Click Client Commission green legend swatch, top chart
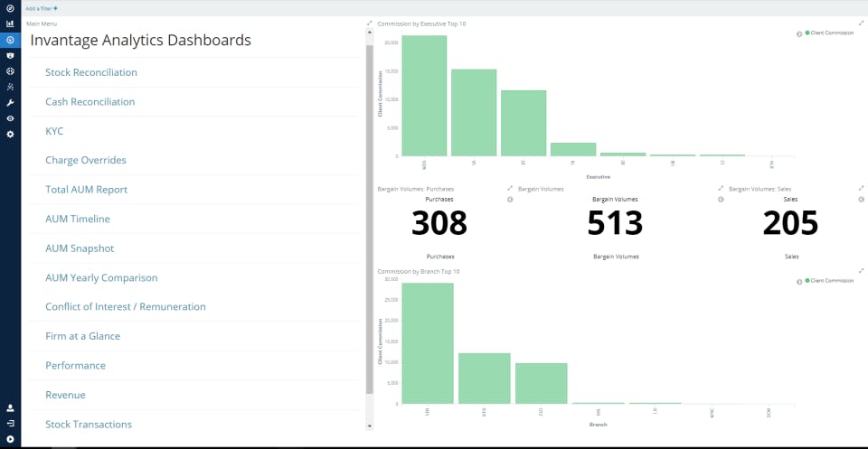 pyautogui.click(x=807, y=33)
